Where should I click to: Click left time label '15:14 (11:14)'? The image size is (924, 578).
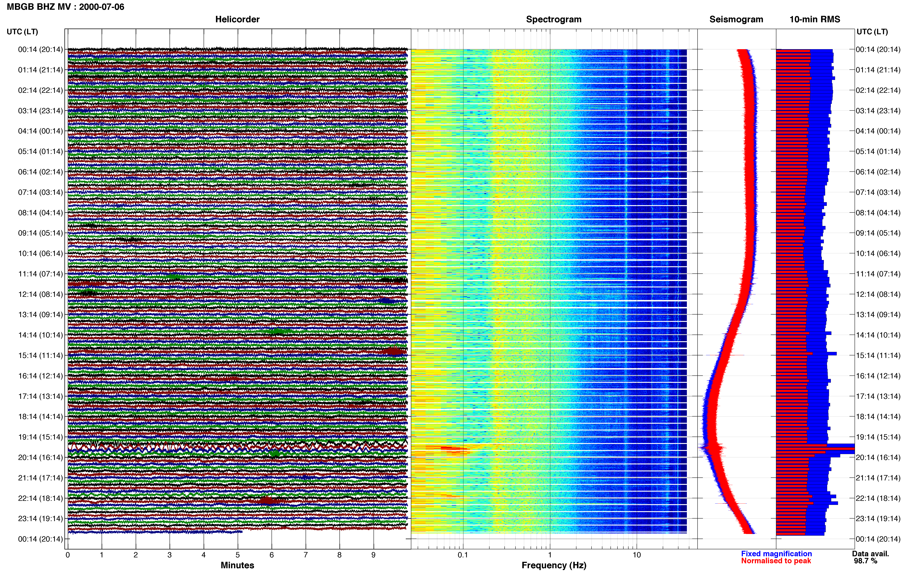coord(41,355)
